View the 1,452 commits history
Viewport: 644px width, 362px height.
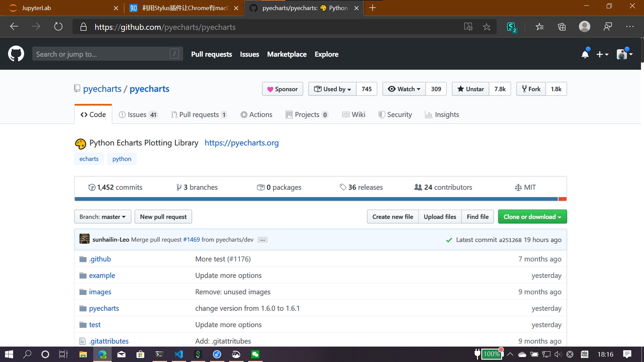115,187
